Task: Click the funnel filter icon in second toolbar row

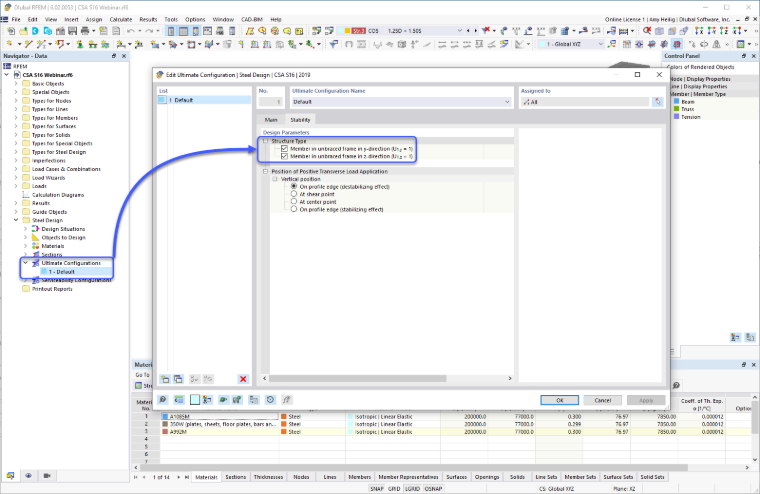Action: pyautogui.click(x=333, y=44)
